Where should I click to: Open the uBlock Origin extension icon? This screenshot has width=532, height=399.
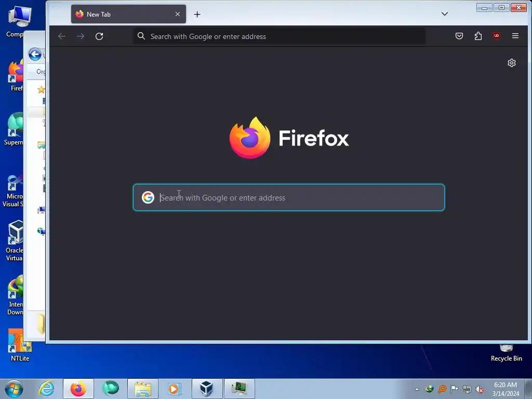[497, 36]
